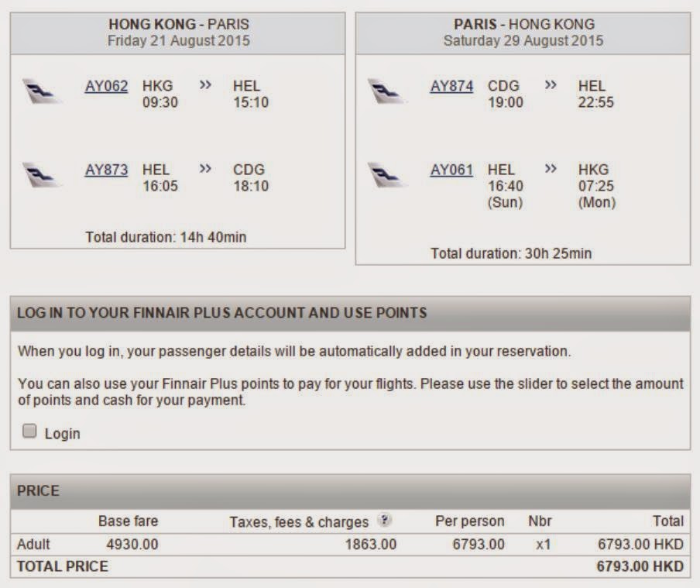Screen dimensions: 700x588
Task: Click the help icon next to Taxes, fees & charges
Action: coord(385,521)
